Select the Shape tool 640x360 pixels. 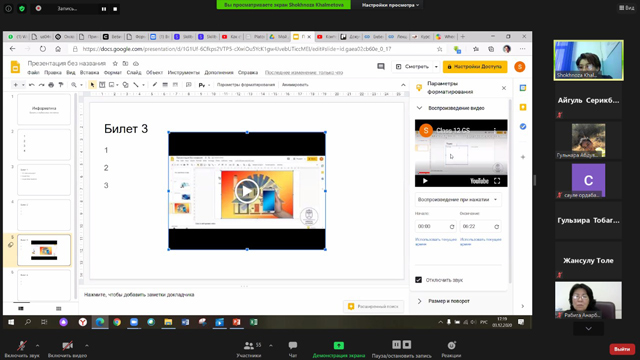tap(125, 85)
